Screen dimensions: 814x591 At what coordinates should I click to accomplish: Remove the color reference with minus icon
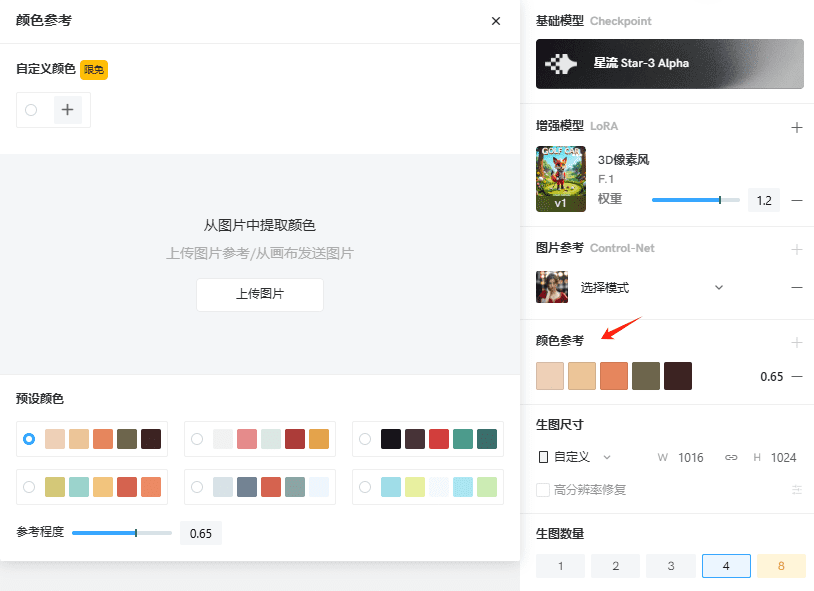pyautogui.click(x=797, y=377)
